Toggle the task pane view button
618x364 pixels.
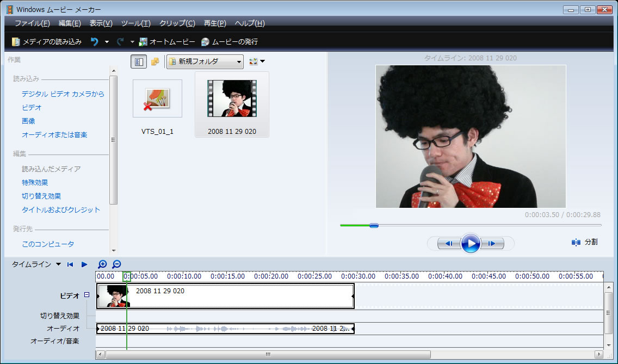pyautogui.click(x=139, y=62)
